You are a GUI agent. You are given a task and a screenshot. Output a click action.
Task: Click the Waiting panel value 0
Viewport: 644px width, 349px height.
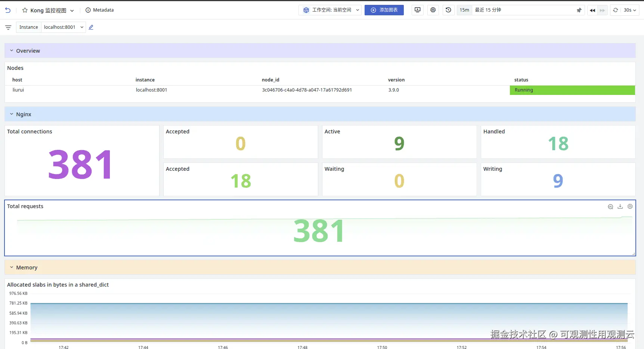(x=399, y=181)
